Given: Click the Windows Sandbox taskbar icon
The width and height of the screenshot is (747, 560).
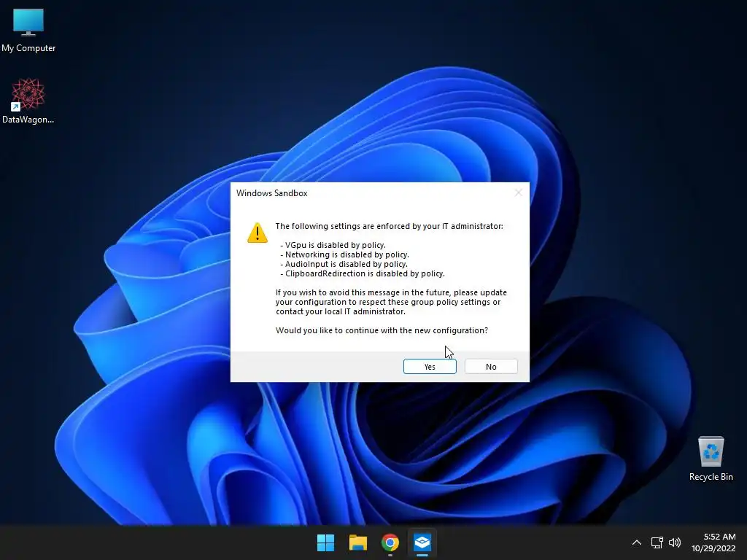Looking at the screenshot, I should point(422,542).
